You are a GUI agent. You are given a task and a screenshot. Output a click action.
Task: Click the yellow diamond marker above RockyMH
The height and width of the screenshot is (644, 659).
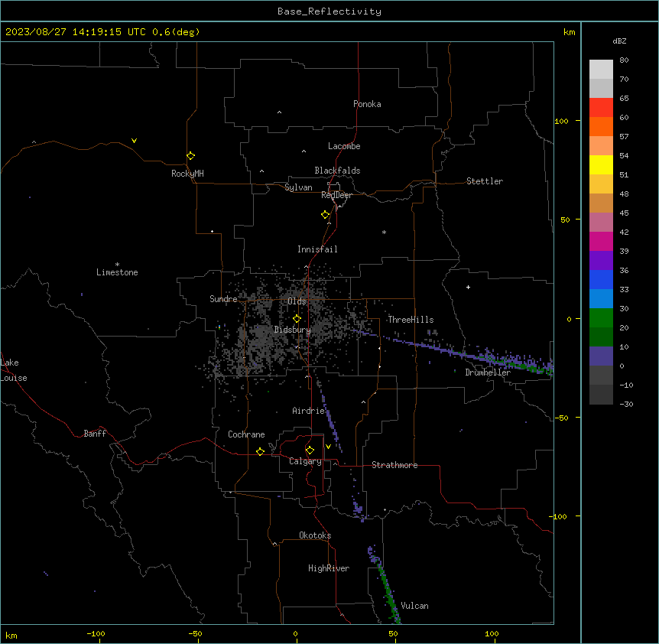pyautogui.click(x=190, y=156)
